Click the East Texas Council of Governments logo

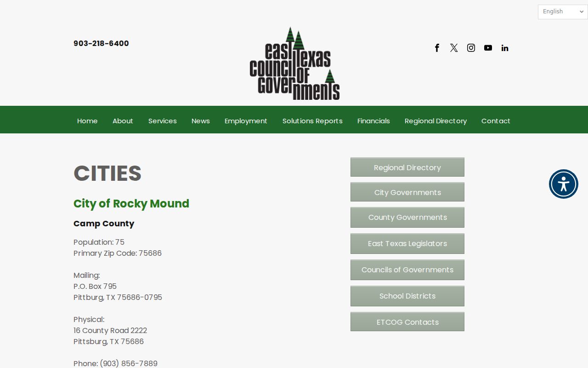coord(294,63)
